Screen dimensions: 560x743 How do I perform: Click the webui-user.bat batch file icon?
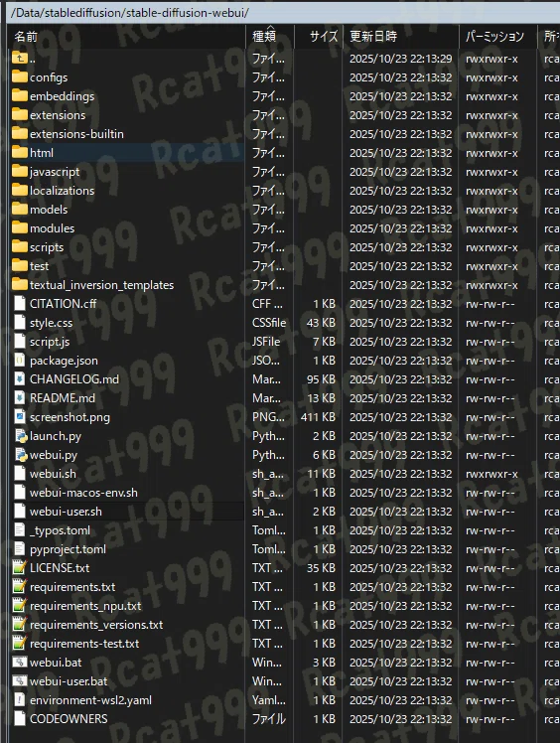click(20, 681)
